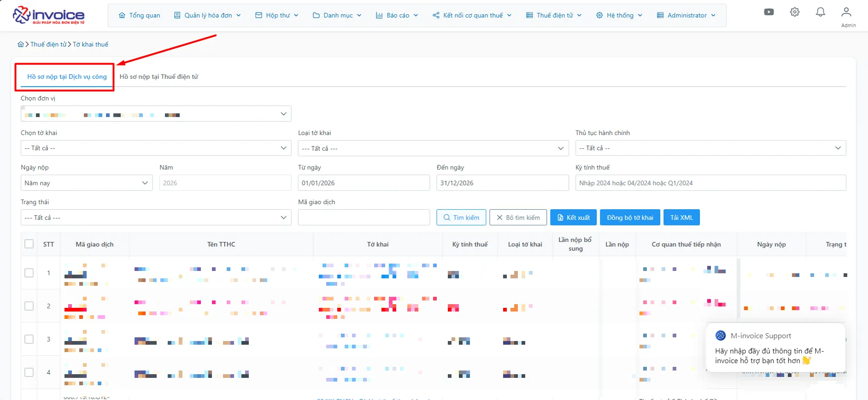Open the Báo cáo menu
868x400 pixels.
397,15
